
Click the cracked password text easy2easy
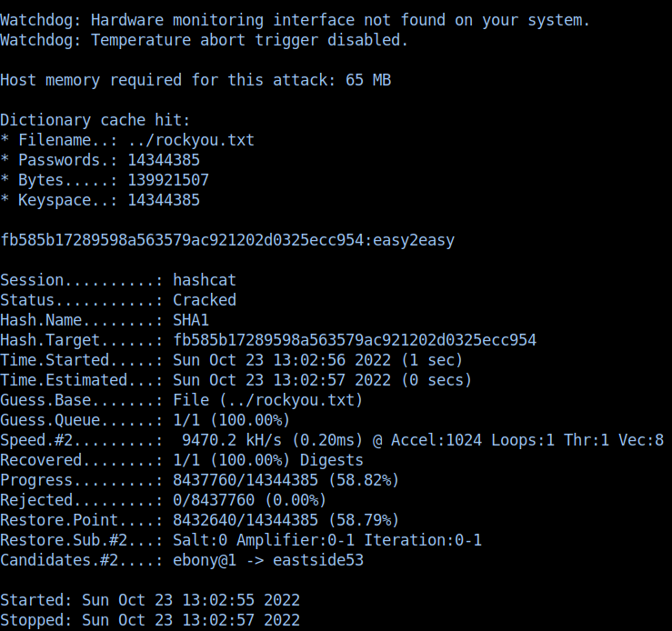click(414, 240)
